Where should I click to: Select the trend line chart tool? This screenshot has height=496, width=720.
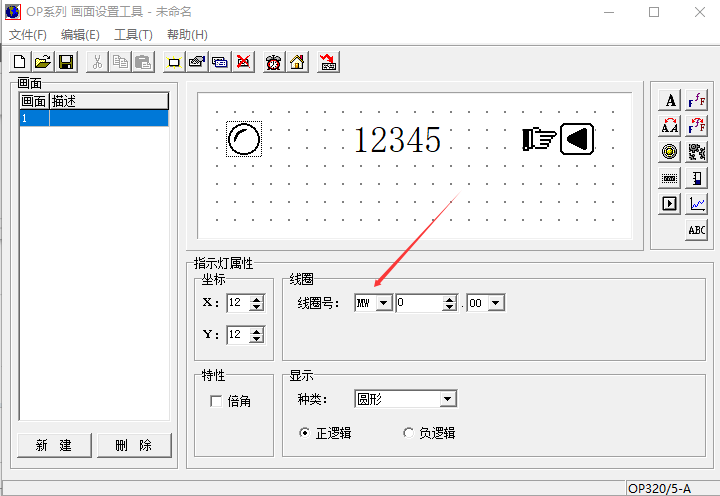tap(697, 203)
